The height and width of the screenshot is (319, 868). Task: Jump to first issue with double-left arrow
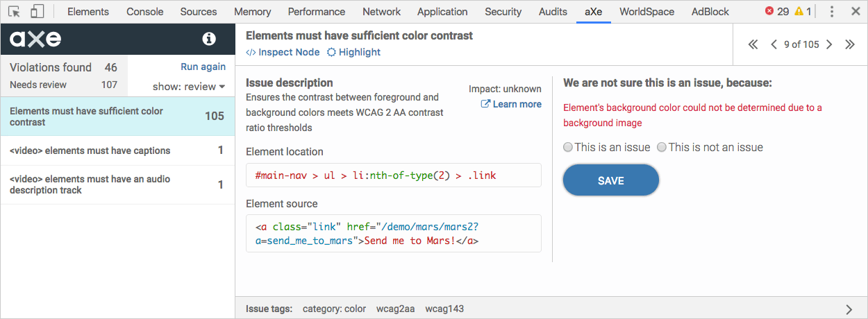753,44
